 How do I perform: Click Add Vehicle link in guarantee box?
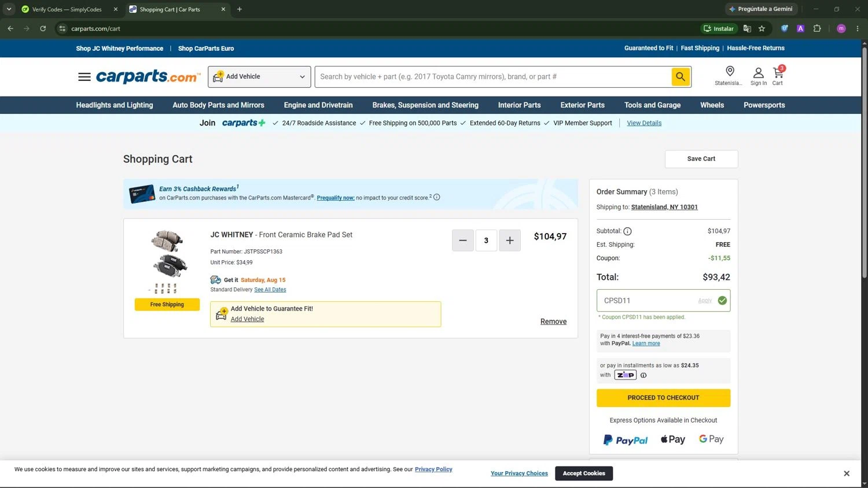[247, 319]
